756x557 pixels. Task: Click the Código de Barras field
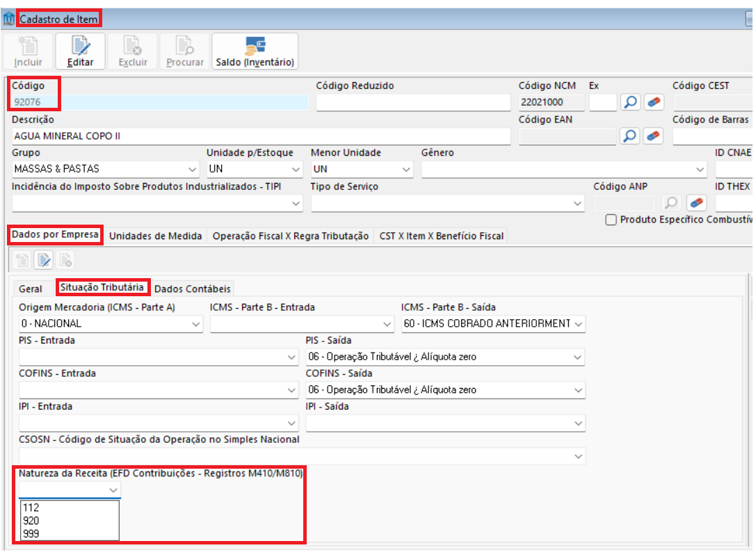point(714,136)
